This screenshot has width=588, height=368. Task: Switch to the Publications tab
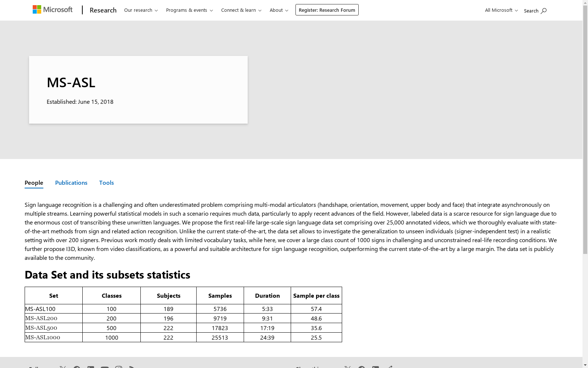pyautogui.click(x=71, y=183)
